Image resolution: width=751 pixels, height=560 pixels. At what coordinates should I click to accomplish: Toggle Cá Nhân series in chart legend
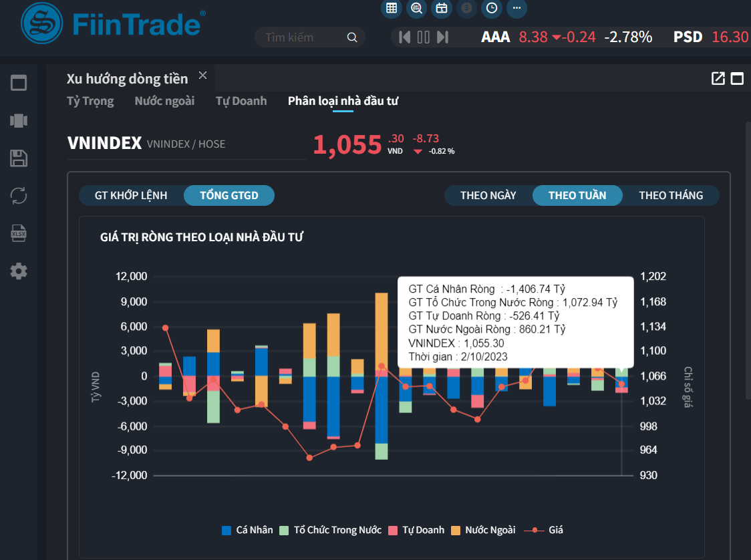coord(248,530)
